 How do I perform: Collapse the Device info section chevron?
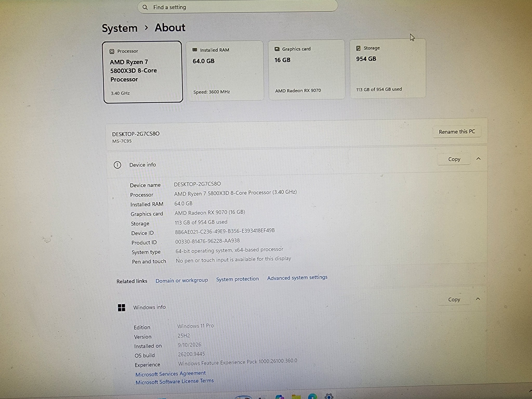(478, 159)
